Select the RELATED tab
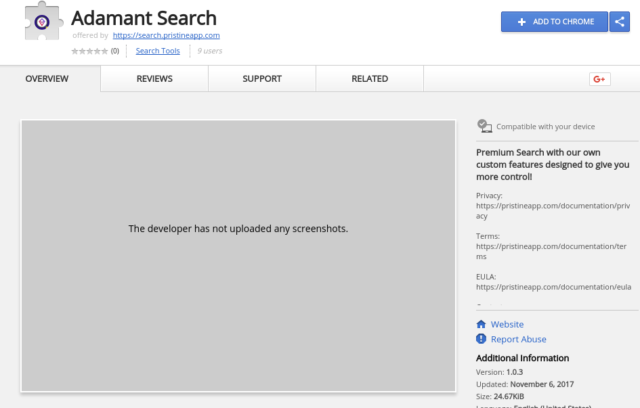This screenshot has width=640, height=408. tap(370, 79)
